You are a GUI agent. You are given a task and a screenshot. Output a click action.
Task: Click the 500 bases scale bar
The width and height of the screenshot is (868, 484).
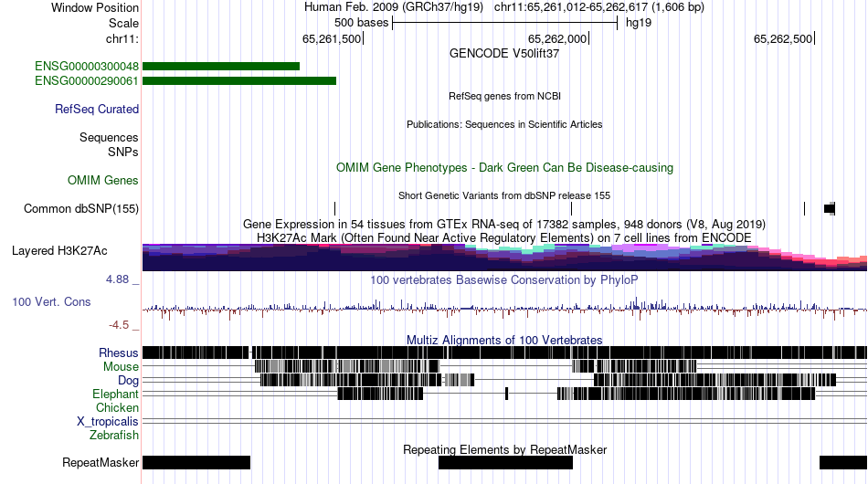pyautogui.click(x=504, y=23)
